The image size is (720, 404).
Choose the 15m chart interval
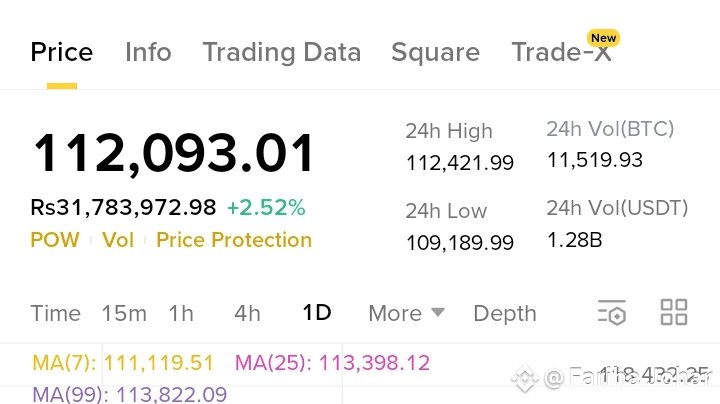pos(124,313)
